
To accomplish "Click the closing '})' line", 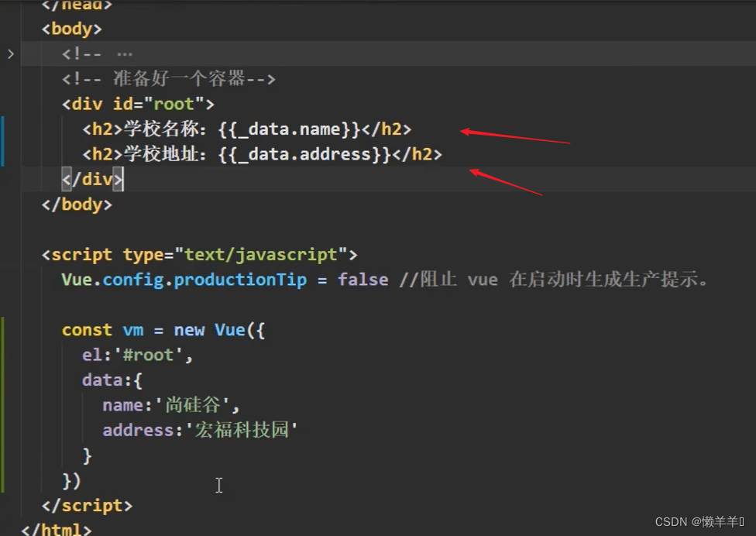I will point(71,480).
